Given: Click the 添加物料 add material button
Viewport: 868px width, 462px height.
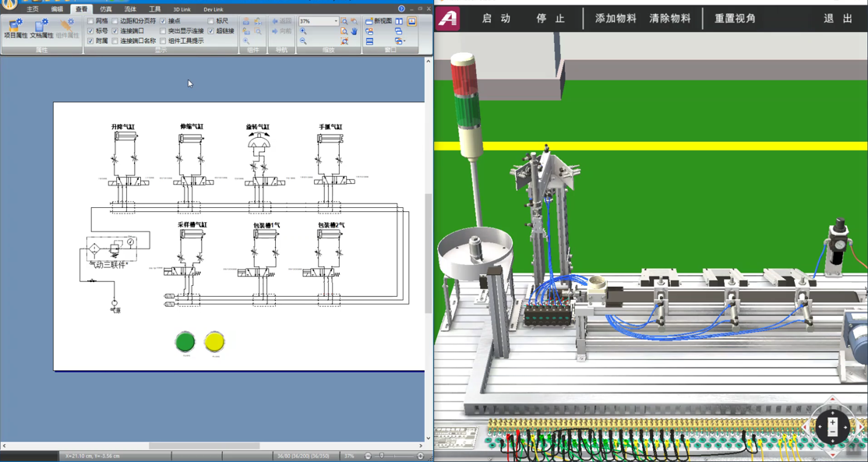Looking at the screenshot, I should click(x=616, y=18).
